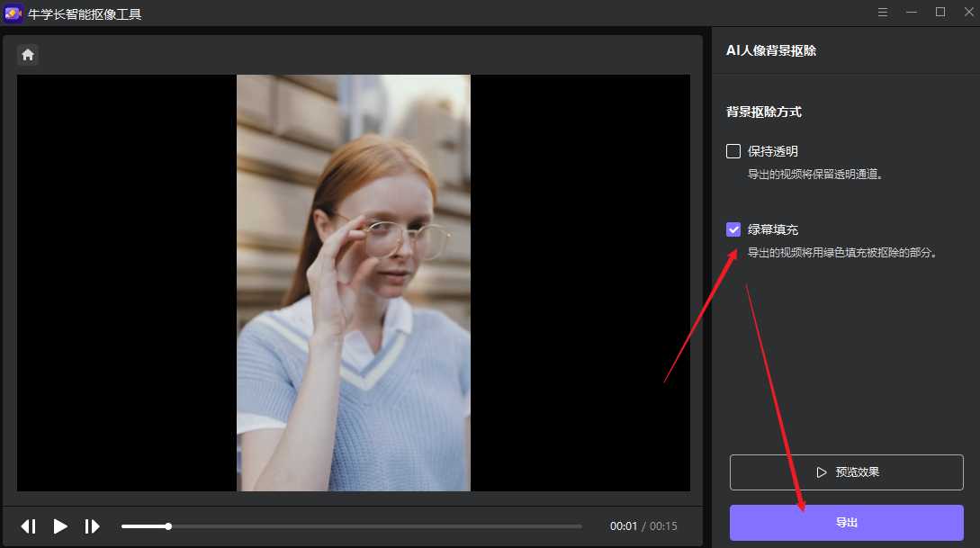Screen dimensions: 980x548
Task: Close the 牛学长智能抠像工具 window
Action: pyautogui.click(x=968, y=13)
